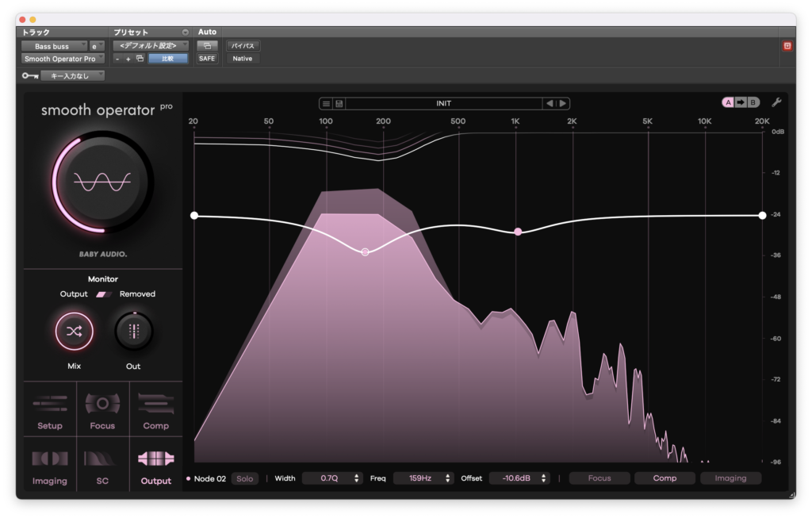
Task: Select the pink threshold node at 1K
Action: tap(518, 232)
